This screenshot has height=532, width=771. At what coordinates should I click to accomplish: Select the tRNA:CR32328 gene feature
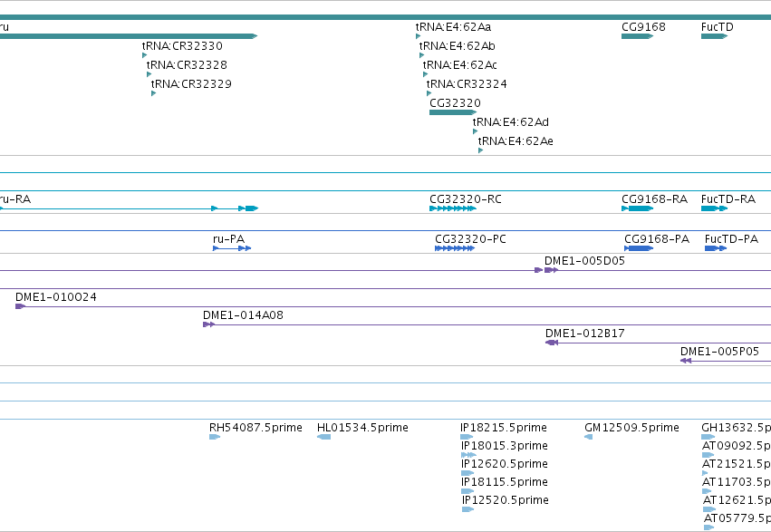tap(149, 74)
